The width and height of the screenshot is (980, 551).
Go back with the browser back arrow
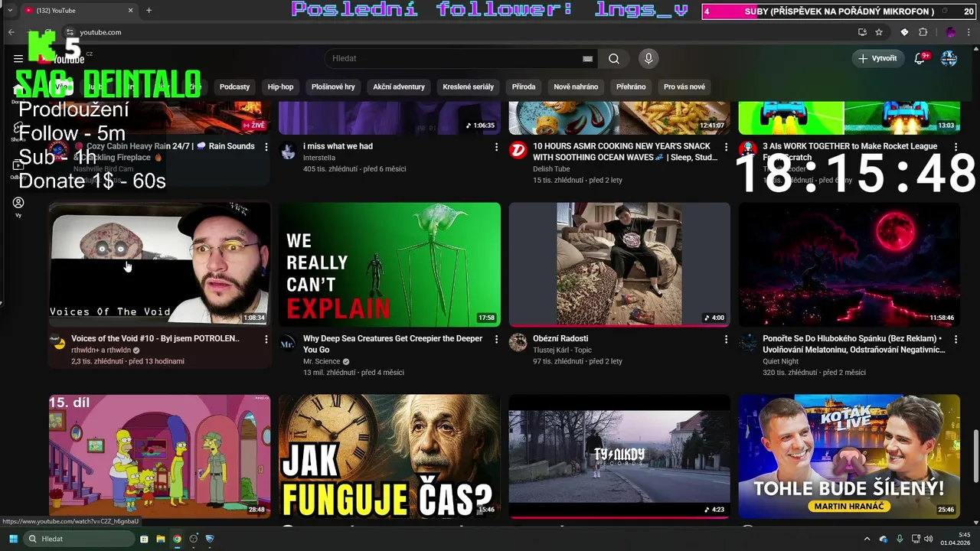click(x=11, y=32)
